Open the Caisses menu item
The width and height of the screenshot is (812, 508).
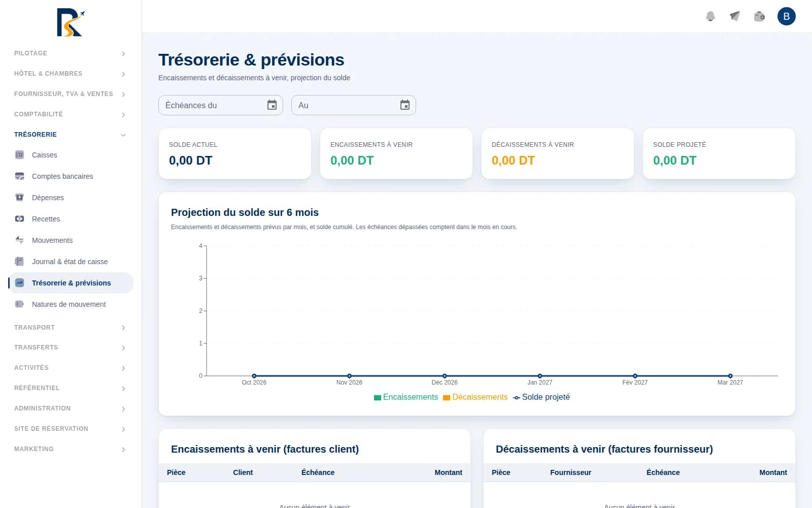(x=71, y=155)
